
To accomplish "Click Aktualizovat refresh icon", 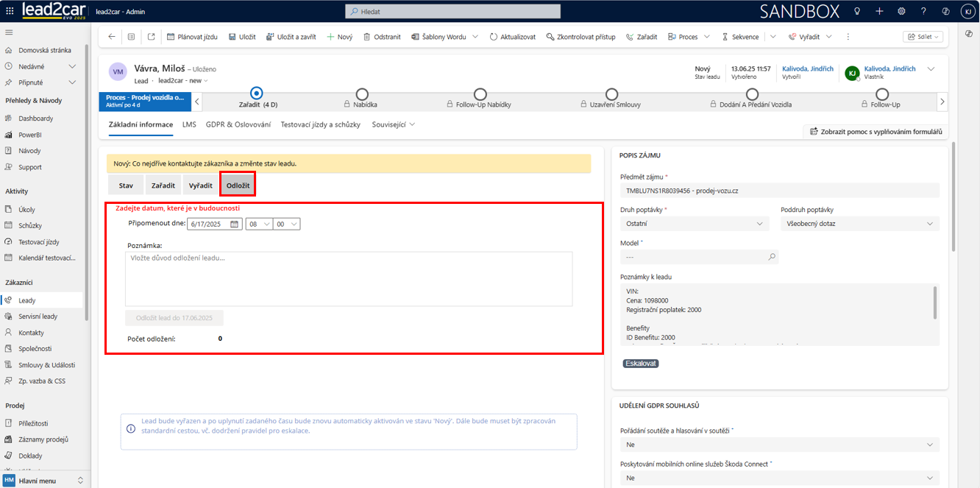I will pyautogui.click(x=493, y=37).
